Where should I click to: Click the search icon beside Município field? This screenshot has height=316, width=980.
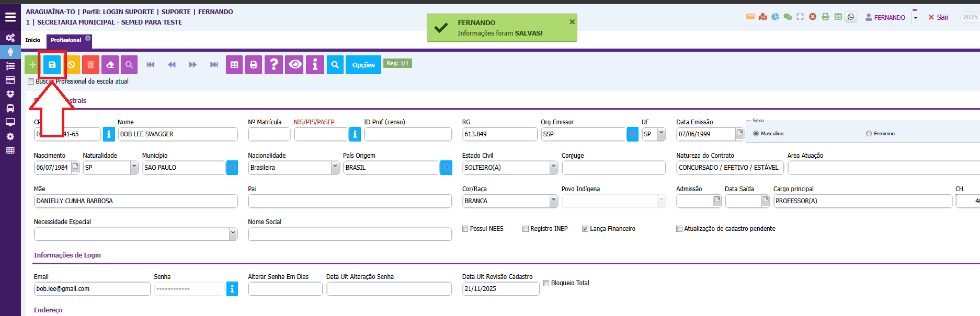pos(232,168)
